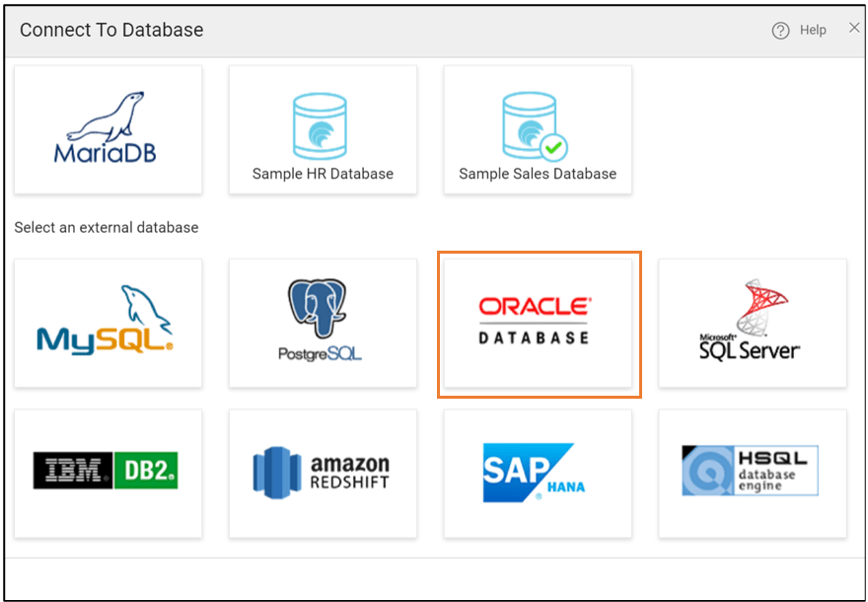Click the Help question mark icon
This screenshot has height=602, width=868.
click(x=780, y=30)
